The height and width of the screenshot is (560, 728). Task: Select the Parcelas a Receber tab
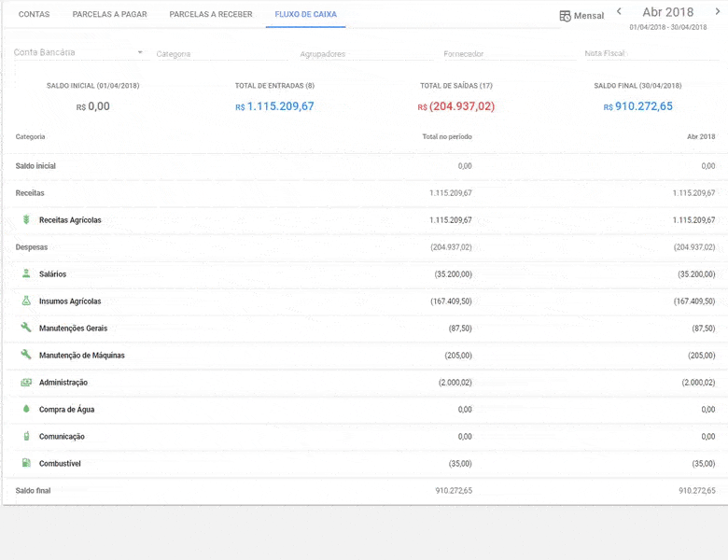(x=211, y=15)
